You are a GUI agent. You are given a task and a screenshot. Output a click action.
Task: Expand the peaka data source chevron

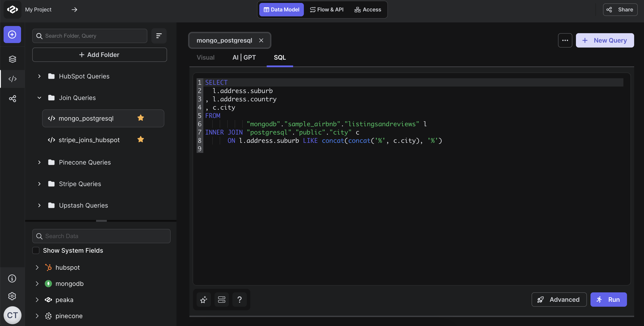[x=37, y=300]
